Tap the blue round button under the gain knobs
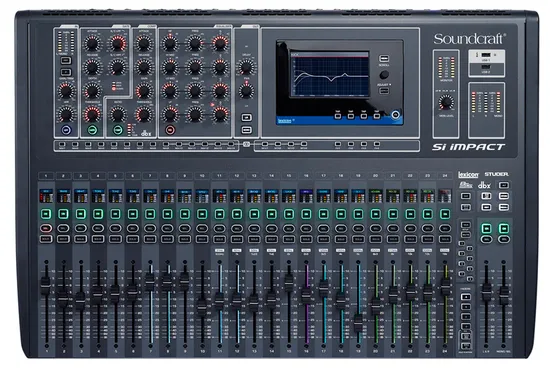The height and width of the screenshot is (368, 550). click(66, 130)
